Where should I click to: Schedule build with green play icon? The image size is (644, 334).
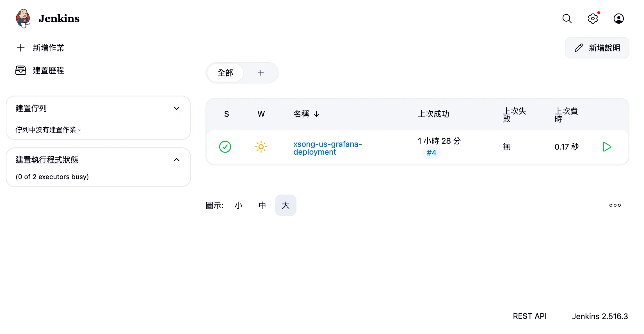pos(607,147)
